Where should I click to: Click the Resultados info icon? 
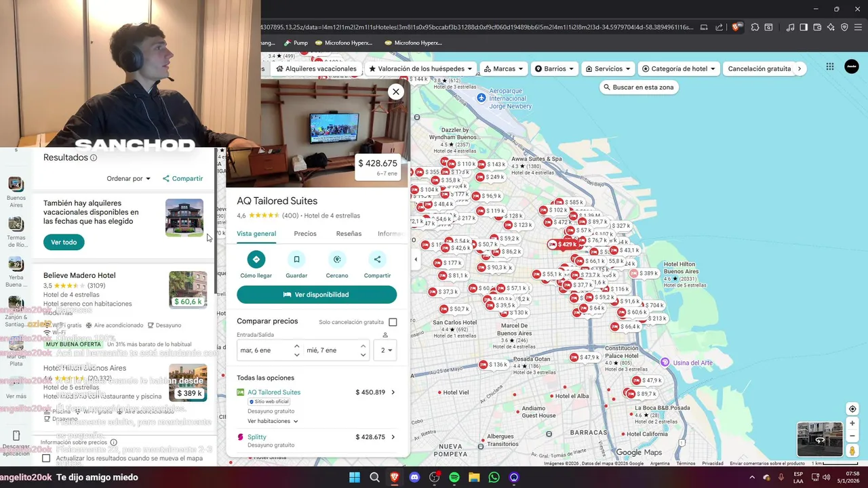click(94, 158)
